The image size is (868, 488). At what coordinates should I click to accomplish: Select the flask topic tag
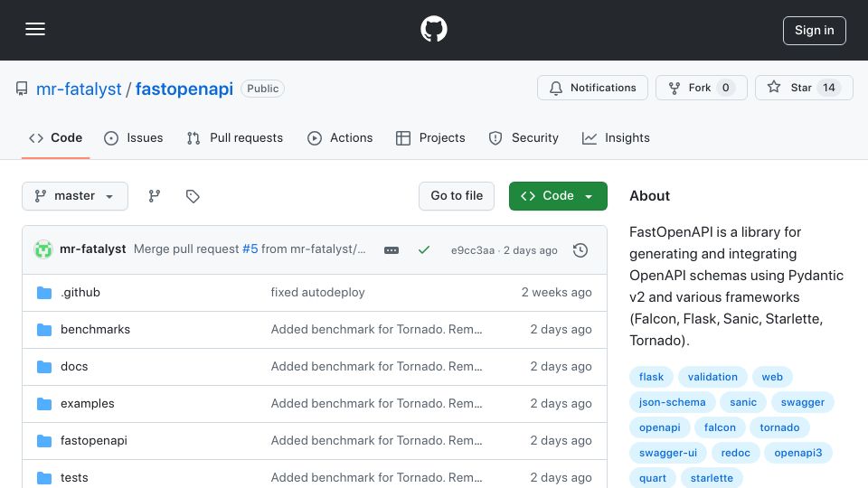click(x=651, y=377)
